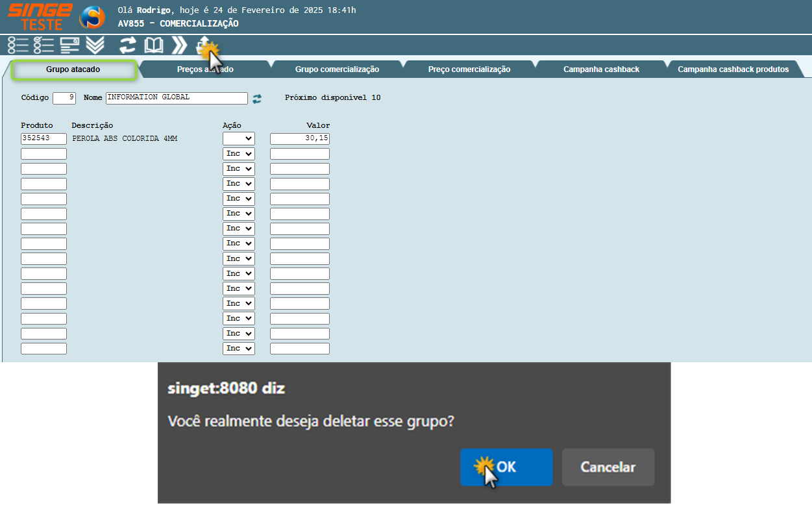The image size is (812, 507).
Task: Click the double right-chevron toolbar icon
Action: [179, 45]
